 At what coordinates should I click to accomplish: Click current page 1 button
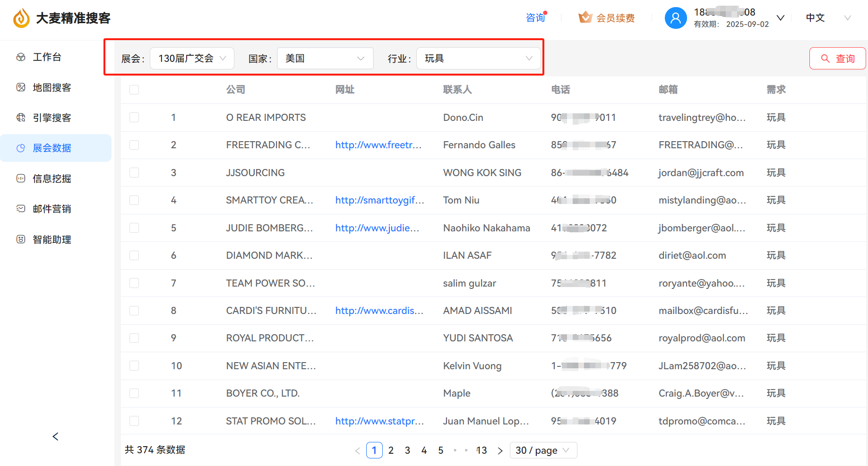pos(374,450)
